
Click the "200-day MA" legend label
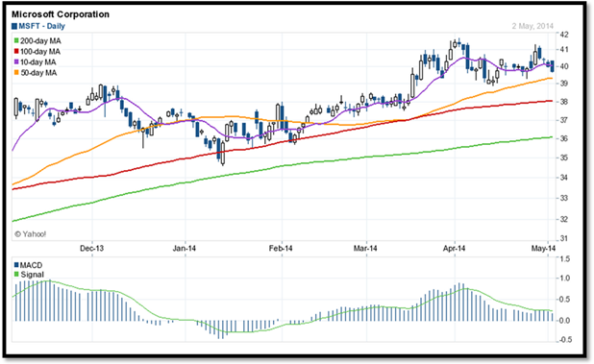tap(40, 41)
